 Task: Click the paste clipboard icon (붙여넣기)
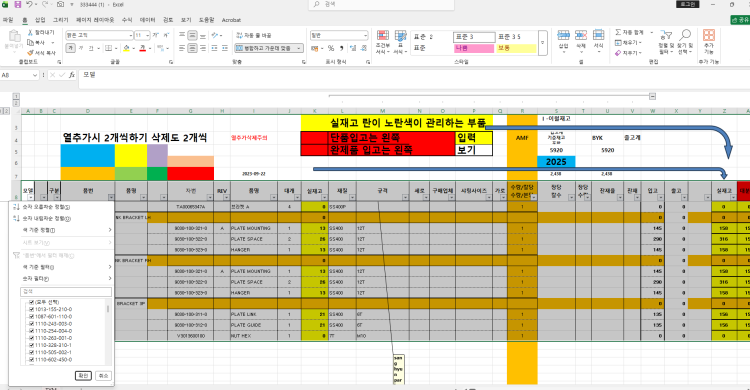click(14, 40)
